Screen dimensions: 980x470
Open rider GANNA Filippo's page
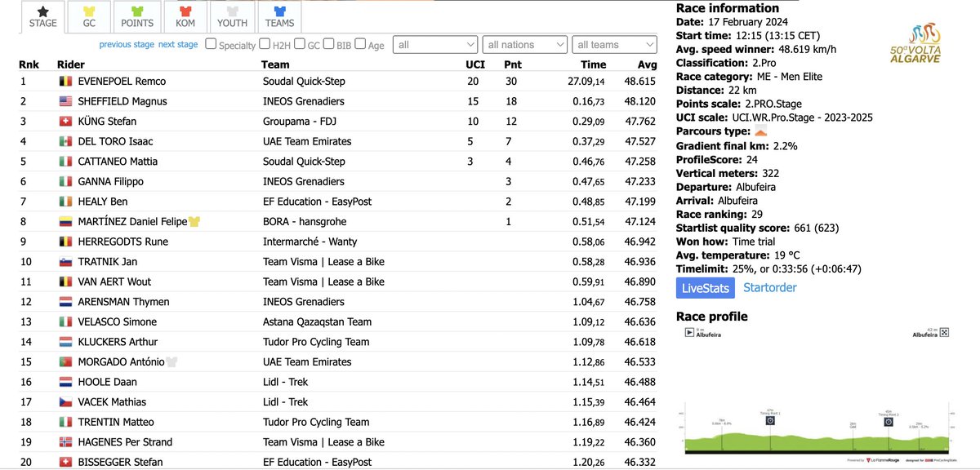tap(111, 182)
